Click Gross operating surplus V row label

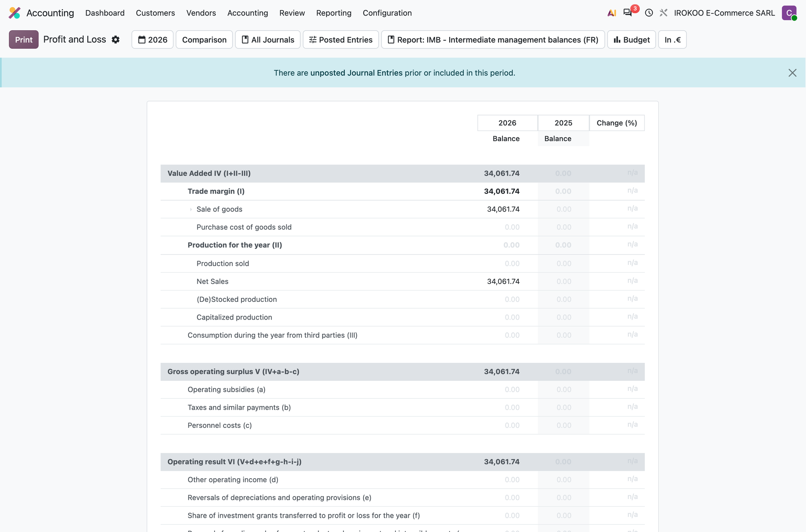click(233, 372)
